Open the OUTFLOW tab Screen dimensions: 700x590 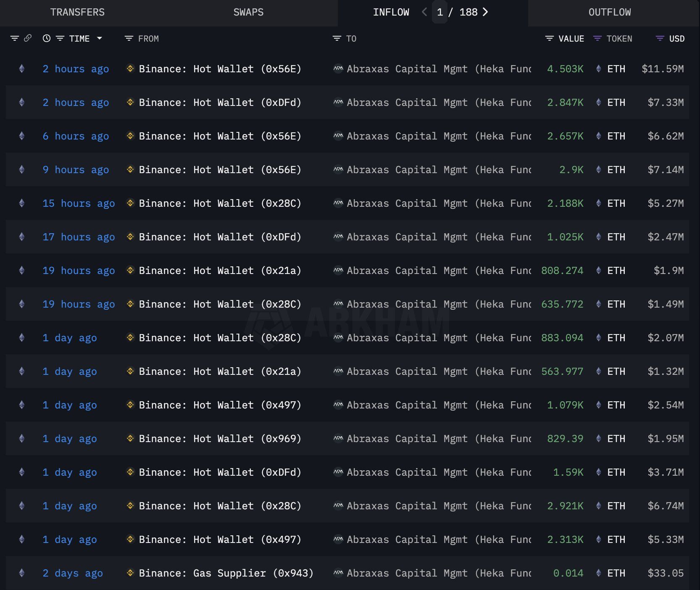click(609, 12)
